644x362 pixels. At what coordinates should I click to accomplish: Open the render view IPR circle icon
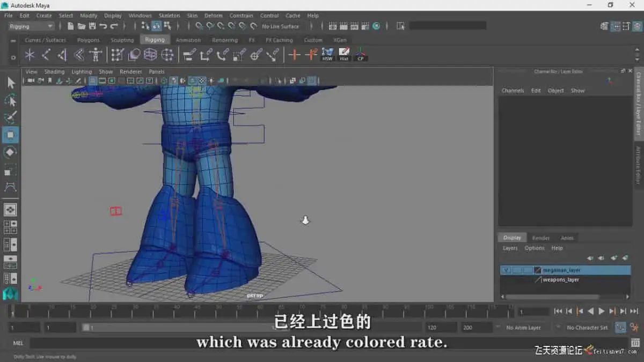(376, 26)
